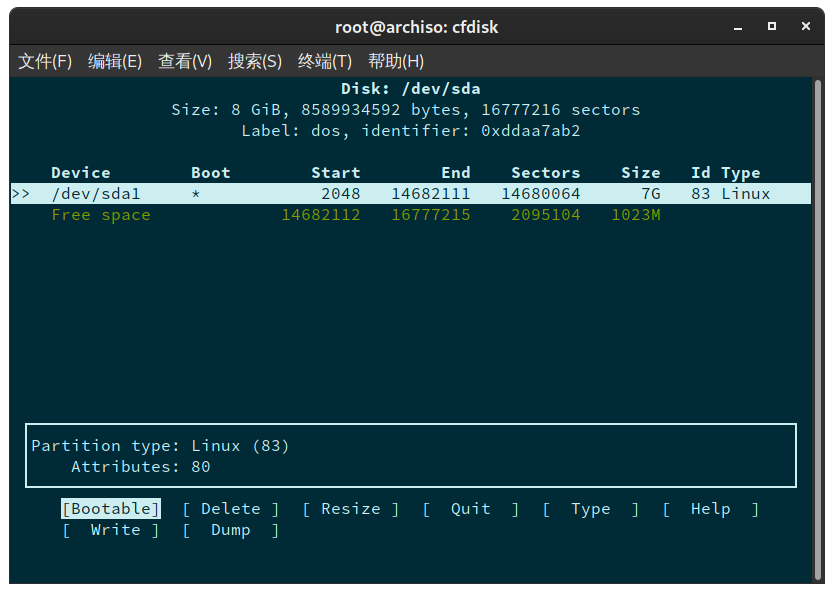Image resolution: width=834 pixels, height=593 pixels.
Task: Open the 编辑(E) menu
Action: [114, 61]
